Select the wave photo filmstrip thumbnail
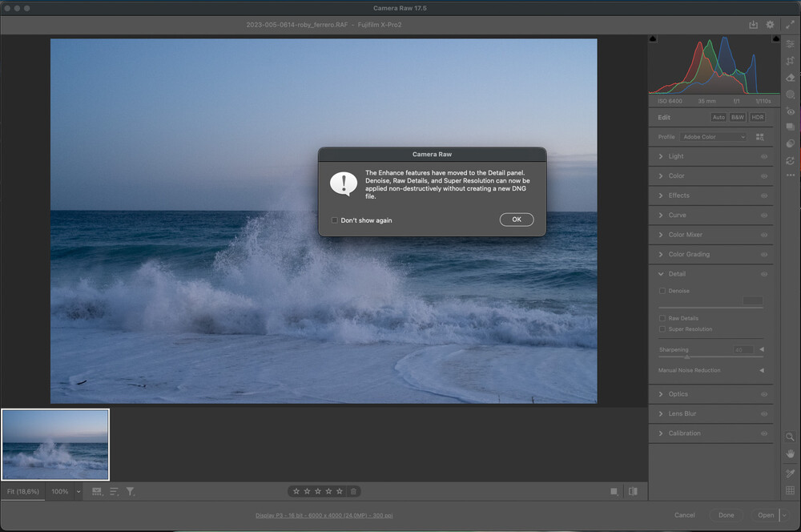801x532 pixels. coord(55,445)
